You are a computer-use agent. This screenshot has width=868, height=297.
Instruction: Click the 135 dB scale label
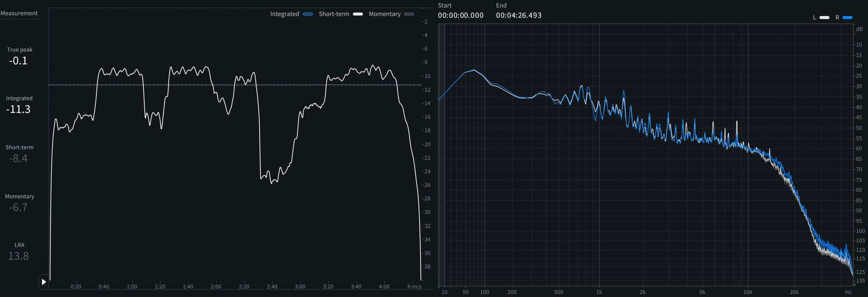pos(860,280)
